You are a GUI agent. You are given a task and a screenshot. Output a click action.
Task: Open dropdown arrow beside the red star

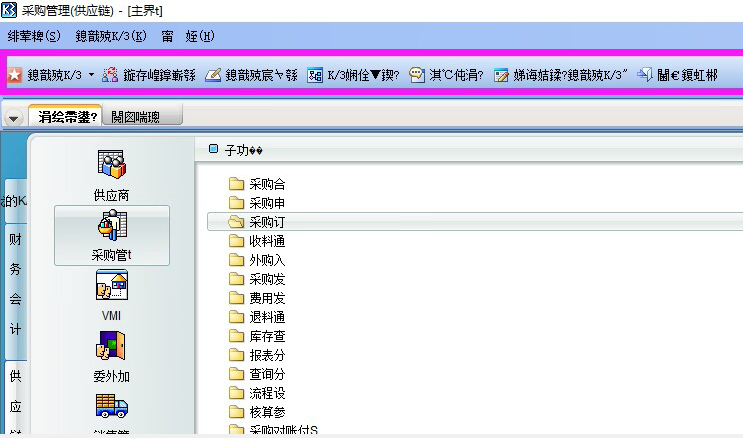[91, 75]
